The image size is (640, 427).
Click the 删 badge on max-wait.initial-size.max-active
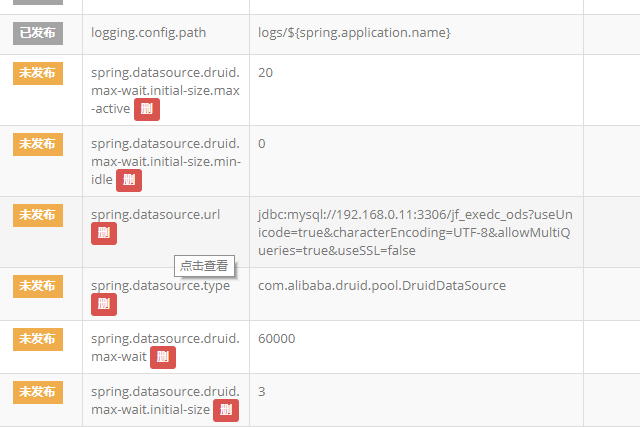point(147,109)
